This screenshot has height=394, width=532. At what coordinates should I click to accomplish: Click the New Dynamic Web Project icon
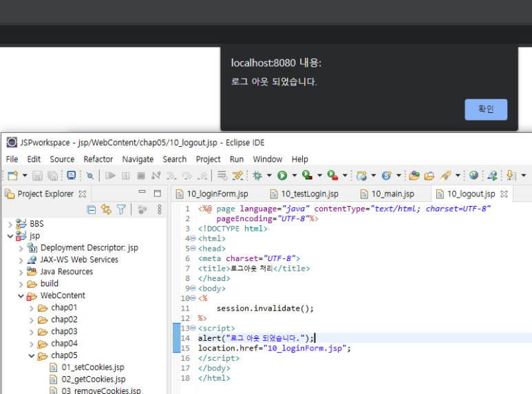(x=362, y=176)
